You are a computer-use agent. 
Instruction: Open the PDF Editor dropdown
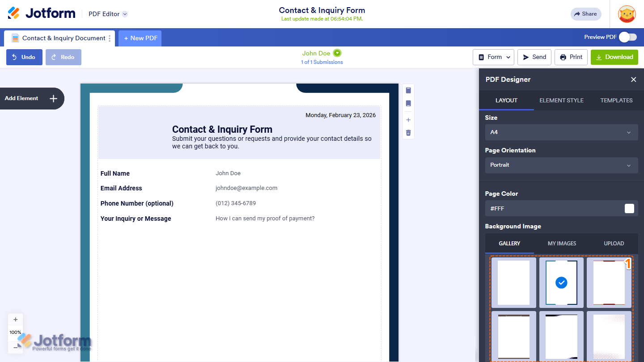pos(107,14)
